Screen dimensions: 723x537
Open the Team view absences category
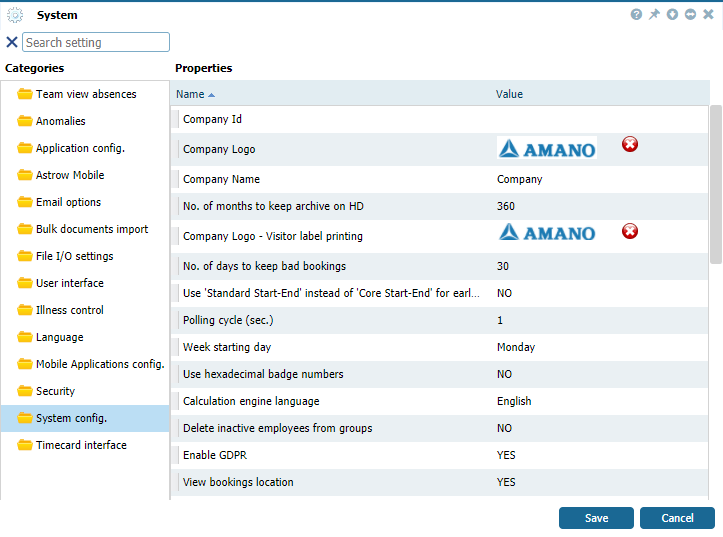click(85, 94)
